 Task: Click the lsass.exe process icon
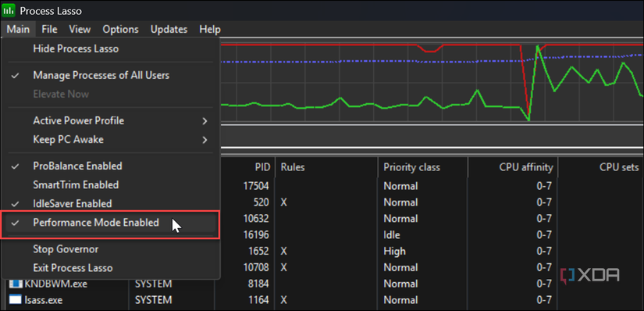pyautogui.click(x=15, y=300)
